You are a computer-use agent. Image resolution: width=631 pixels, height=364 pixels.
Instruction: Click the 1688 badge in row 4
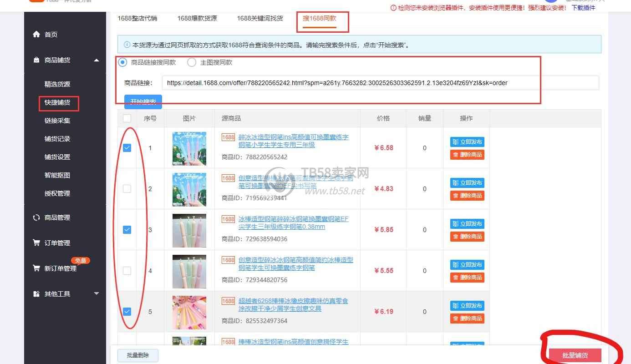(x=228, y=260)
